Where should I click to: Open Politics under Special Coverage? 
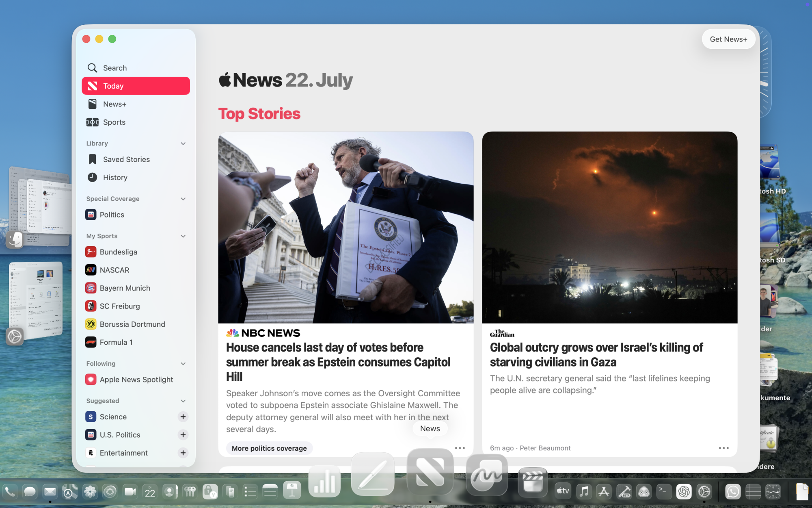112,215
